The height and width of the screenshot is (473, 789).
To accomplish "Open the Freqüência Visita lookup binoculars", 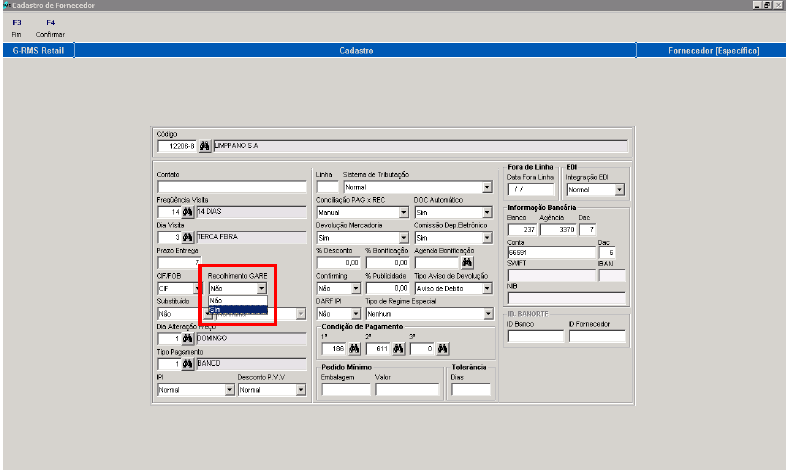I will [x=188, y=212].
